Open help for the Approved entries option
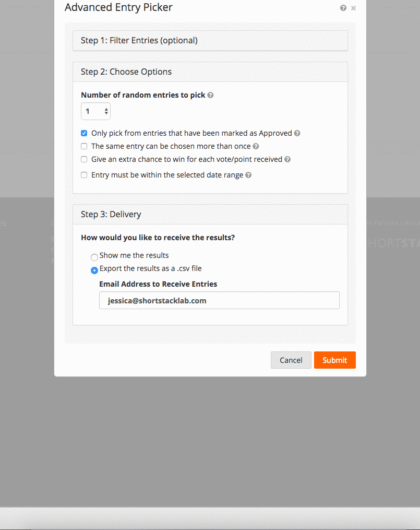The height and width of the screenshot is (530, 420). 297,133
